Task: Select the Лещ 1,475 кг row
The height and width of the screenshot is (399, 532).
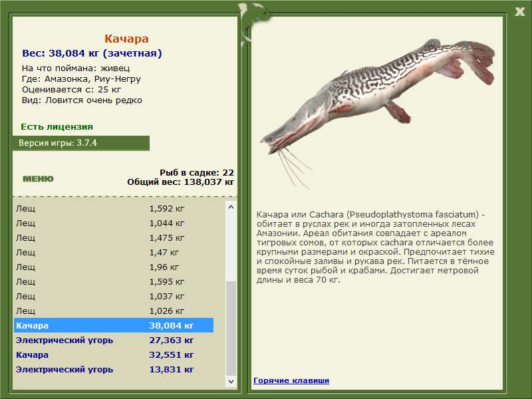Action: (x=114, y=237)
